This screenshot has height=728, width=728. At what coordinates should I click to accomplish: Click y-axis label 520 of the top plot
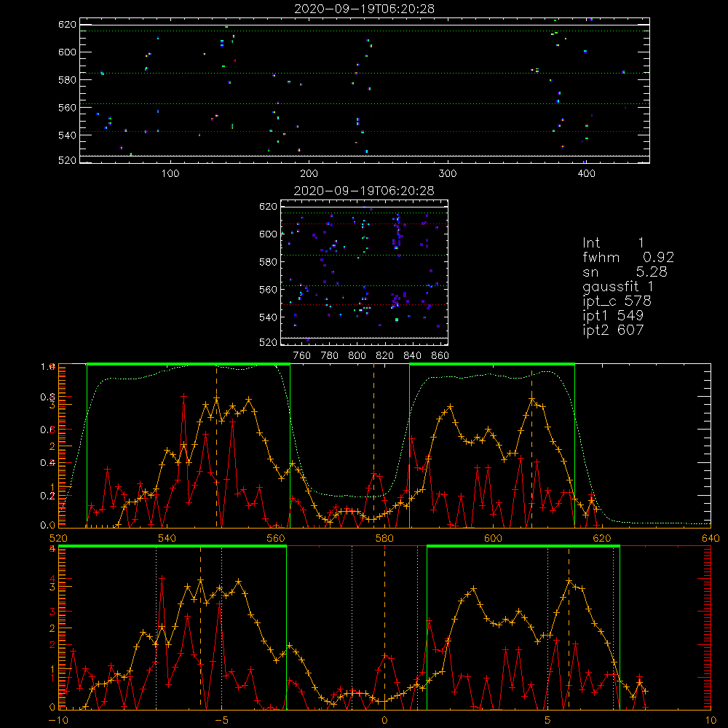(x=67, y=160)
